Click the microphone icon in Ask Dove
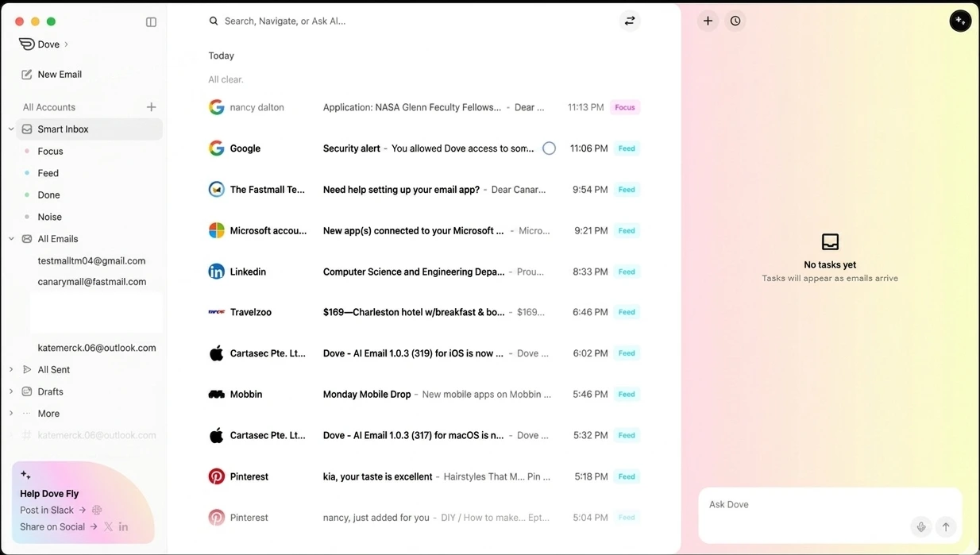Image resolution: width=980 pixels, height=555 pixels. (x=921, y=526)
